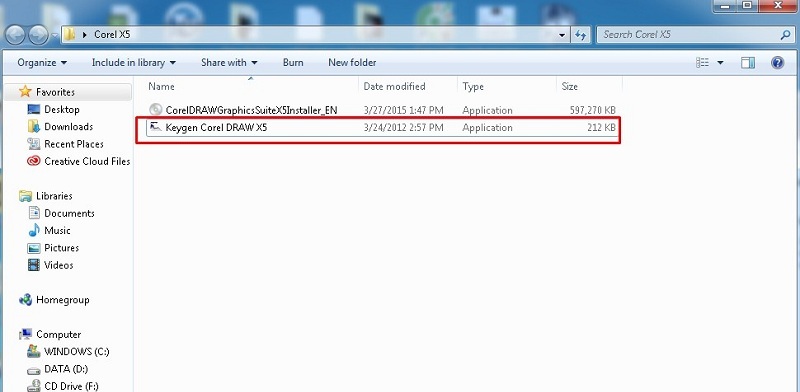Screen dimensions: 800x392
Task: Click the Back navigation arrow button
Action: point(15,35)
